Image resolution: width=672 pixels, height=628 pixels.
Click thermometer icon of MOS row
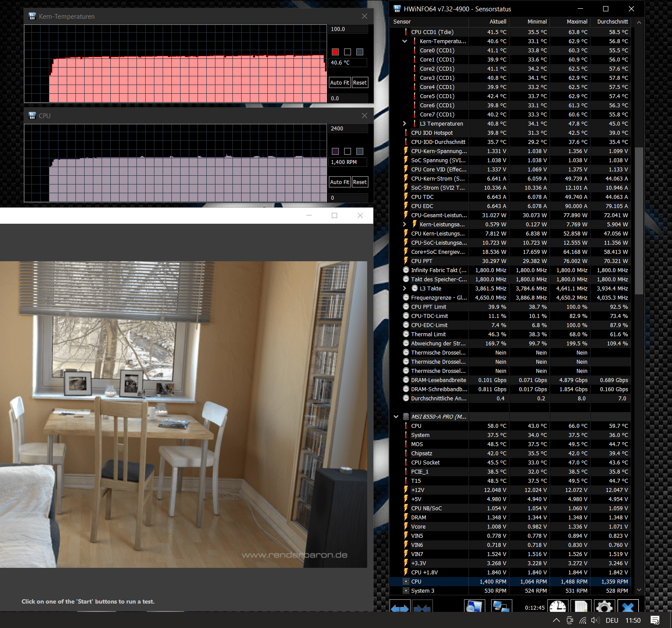406,444
